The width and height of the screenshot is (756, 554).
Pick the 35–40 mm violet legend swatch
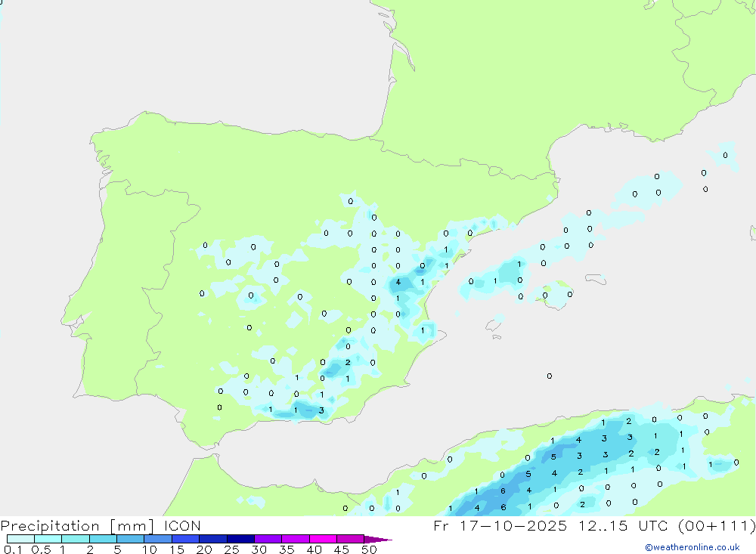click(296, 539)
